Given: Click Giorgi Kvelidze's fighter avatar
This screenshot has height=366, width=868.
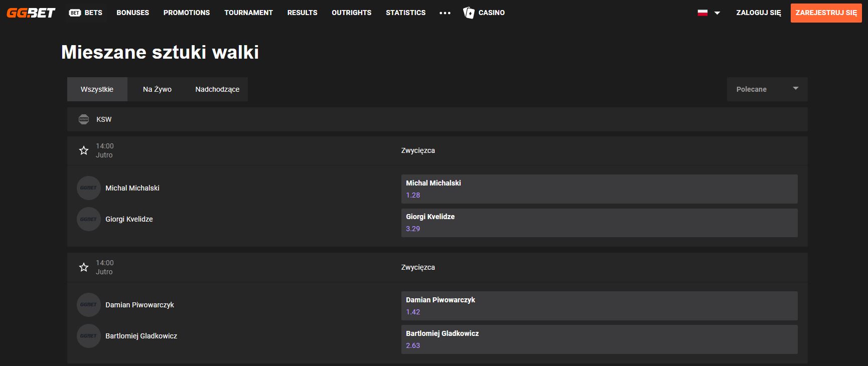Looking at the screenshot, I should (89, 219).
